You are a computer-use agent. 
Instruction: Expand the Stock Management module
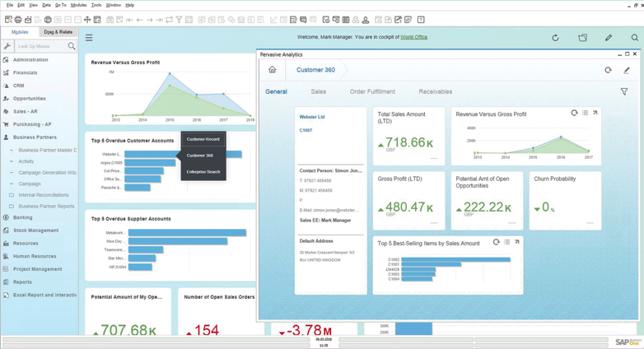[x=35, y=230]
